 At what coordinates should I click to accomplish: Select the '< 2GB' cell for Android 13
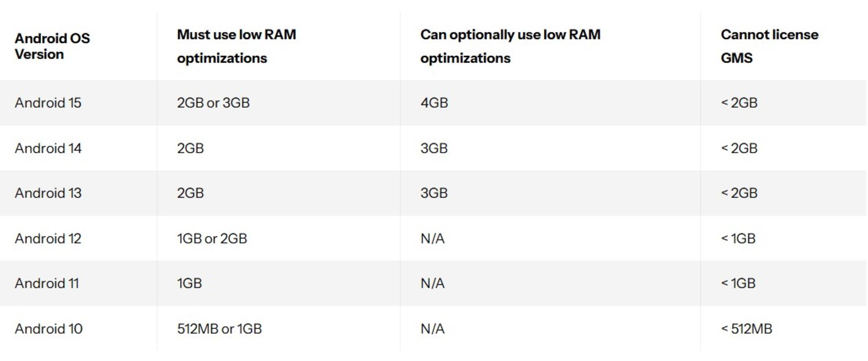[739, 193]
